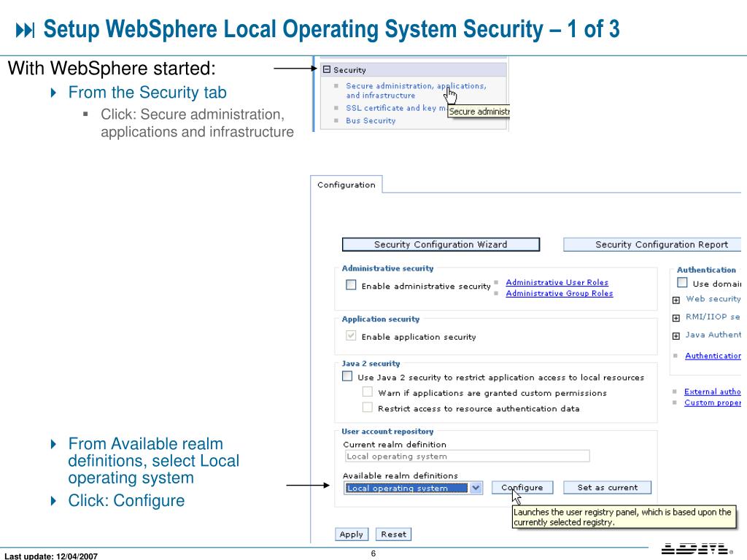Launch the Security Configuration Wizard
Screen dimensions: 747x560
pos(441,244)
